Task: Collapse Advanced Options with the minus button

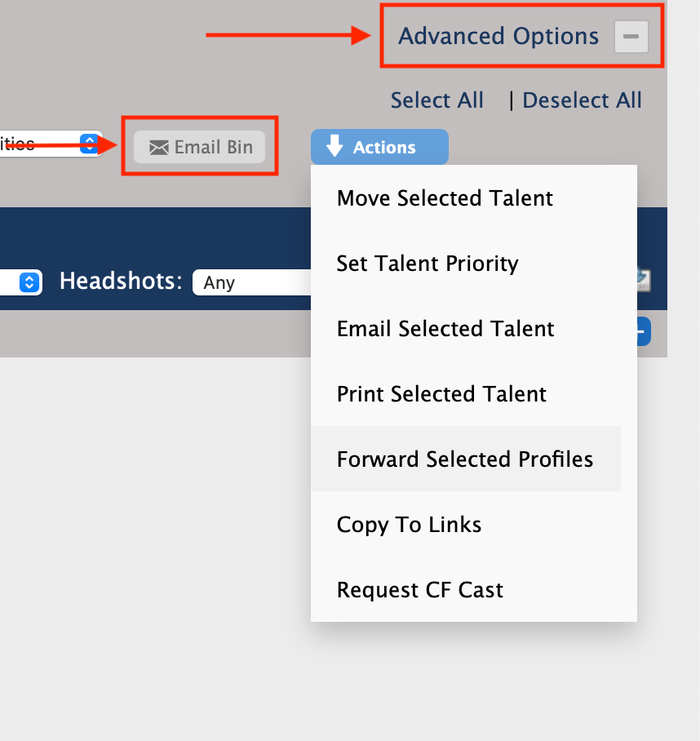Action: (x=631, y=37)
